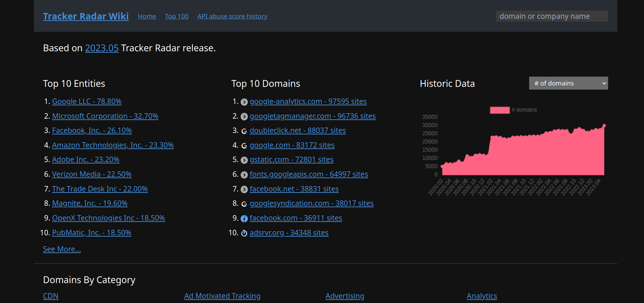Click the Top 10 Entities heading
The image size is (644, 303).
[x=74, y=84]
